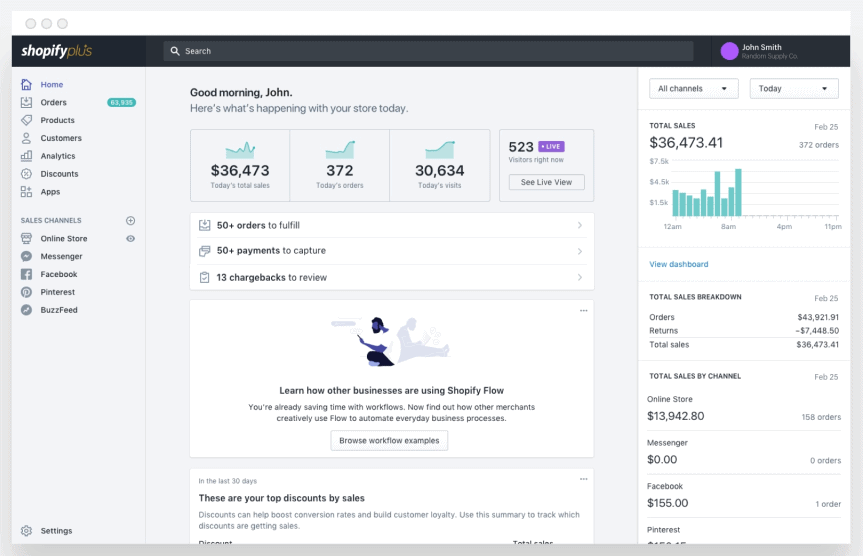The image size is (863, 556).
Task: Open Shopify Flow card more options menu
Action: [x=583, y=310]
